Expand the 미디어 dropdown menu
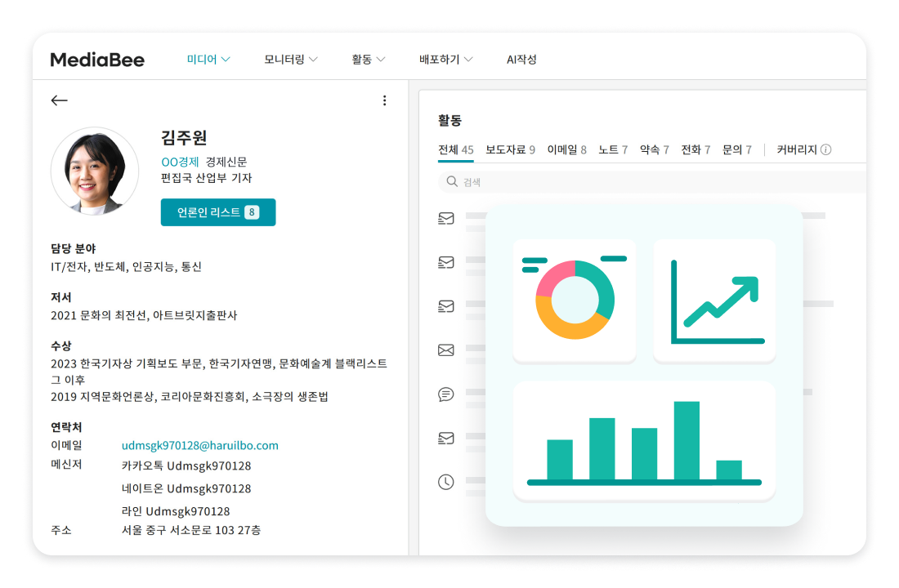 tap(208, 59)
